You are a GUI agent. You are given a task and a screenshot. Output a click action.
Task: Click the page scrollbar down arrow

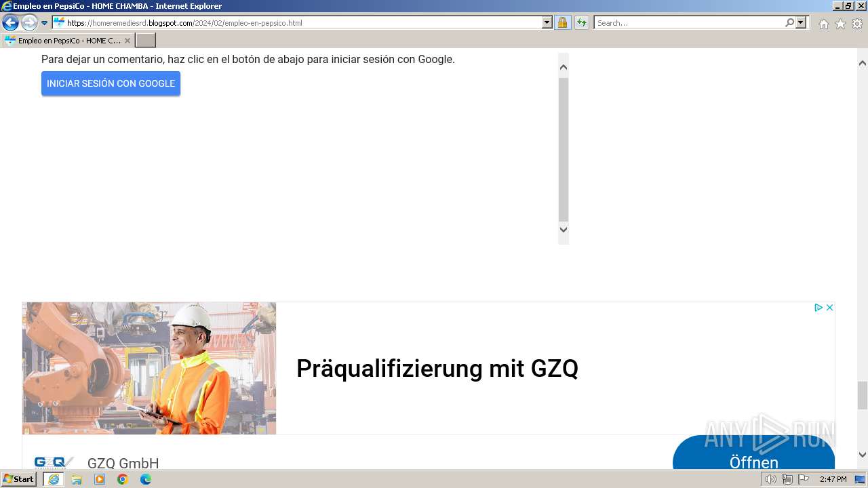pos(863,455)
